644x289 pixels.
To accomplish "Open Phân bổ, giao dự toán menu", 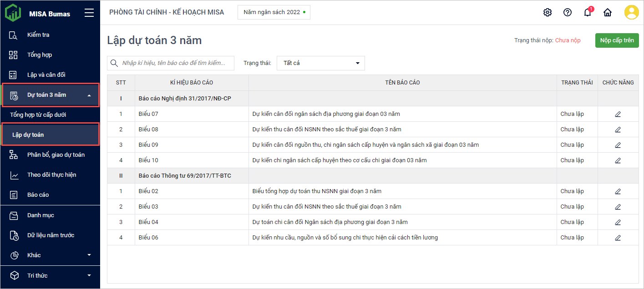I will click(x=56, y=155).
